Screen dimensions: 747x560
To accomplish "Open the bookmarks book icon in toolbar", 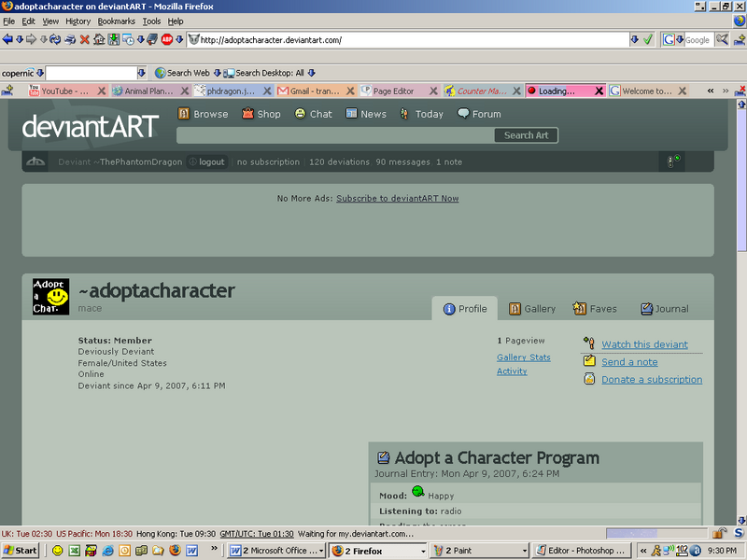I will [152, 39].
